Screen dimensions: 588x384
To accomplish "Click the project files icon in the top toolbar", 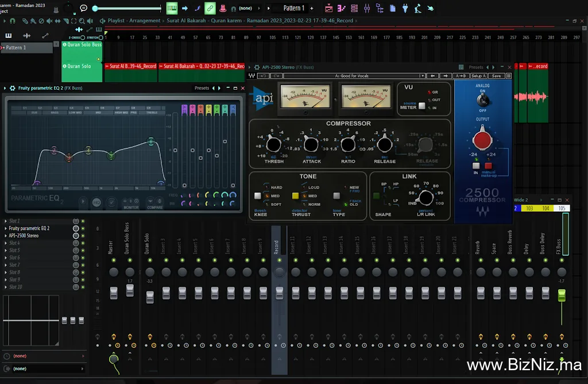I will [x=392, y=8].
